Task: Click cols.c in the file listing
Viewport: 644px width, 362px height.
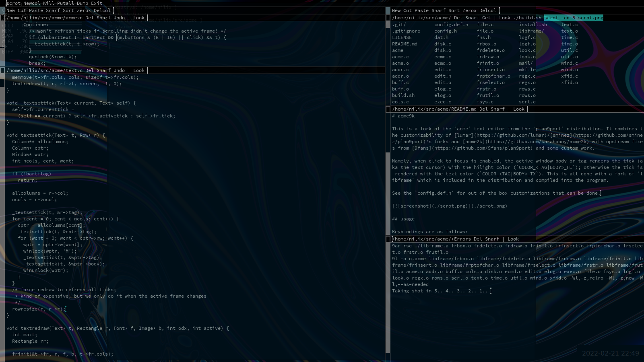Action: pyautogui.click(x=400, y=102)
